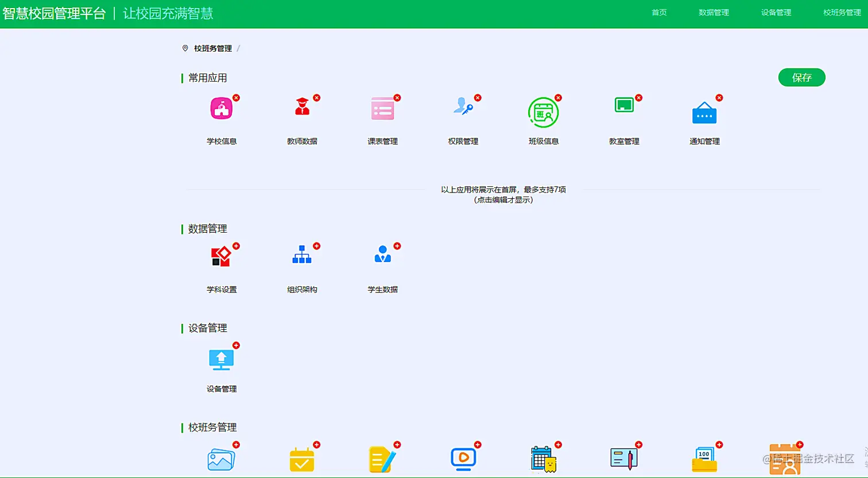Click the timetable calendar with yellow tag icon

pyautogui.click(x=544, y=460)
